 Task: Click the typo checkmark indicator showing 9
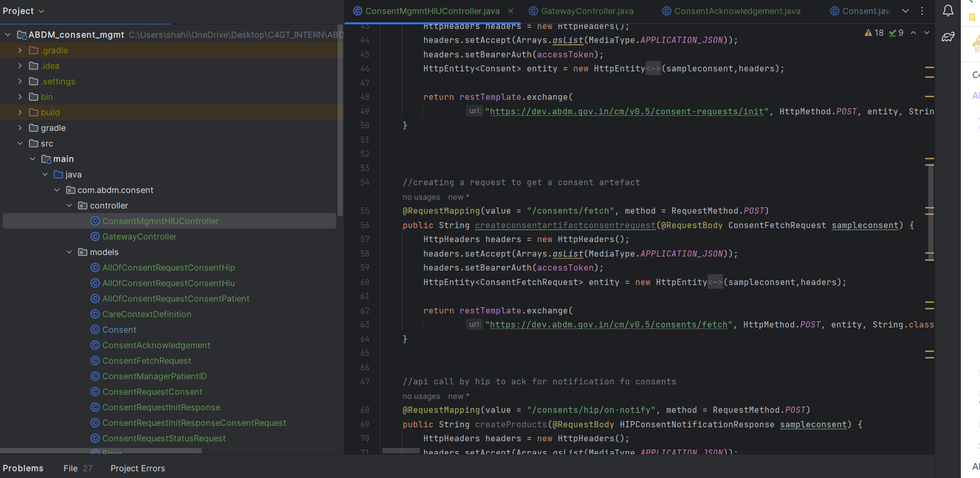[896, 33]
